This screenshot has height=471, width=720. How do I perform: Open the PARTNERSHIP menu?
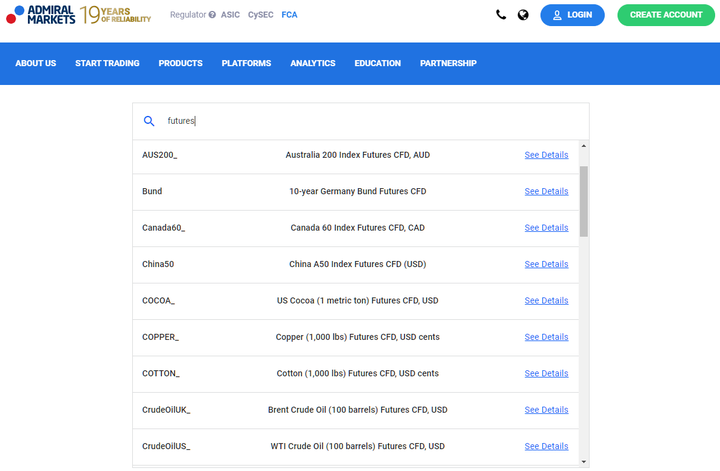pos(448,63)
